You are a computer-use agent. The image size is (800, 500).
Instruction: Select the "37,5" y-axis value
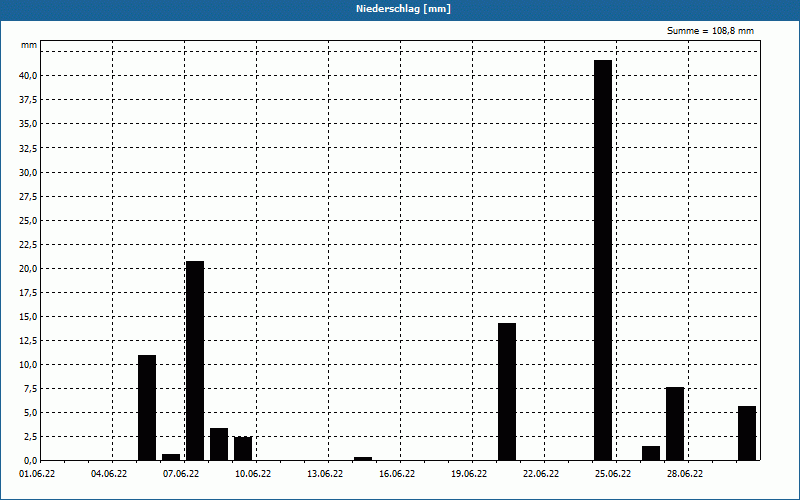pos(28,99)
